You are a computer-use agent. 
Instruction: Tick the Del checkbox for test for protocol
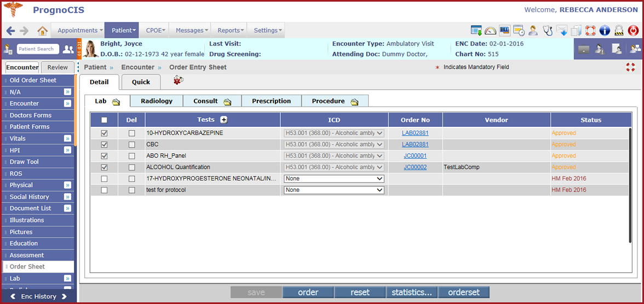click(x=131, y=190)
